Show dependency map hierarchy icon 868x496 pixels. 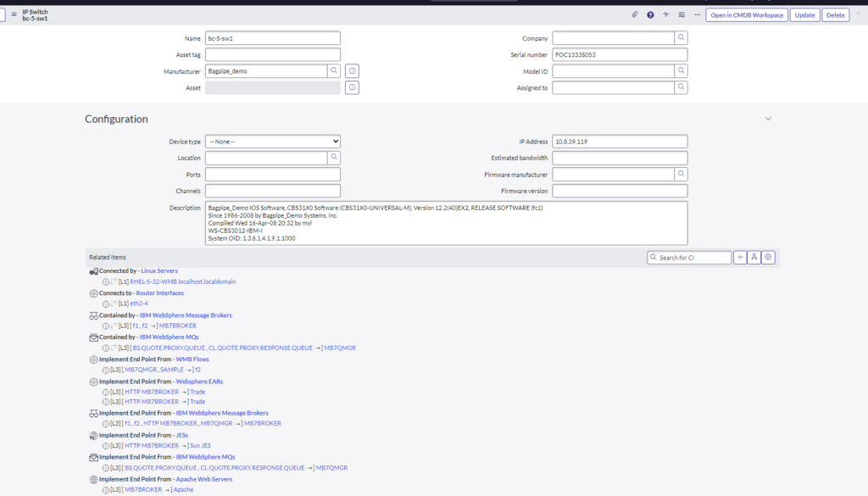pos(754,257)
